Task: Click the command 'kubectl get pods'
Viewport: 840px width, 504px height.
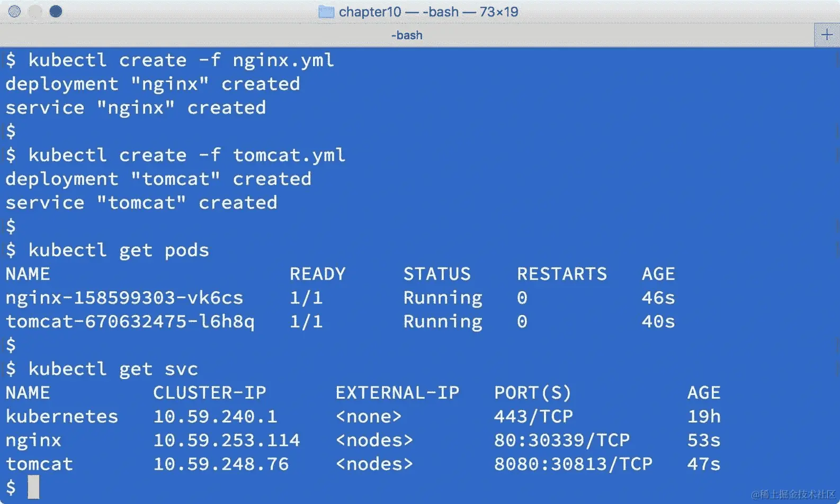Action: [x=119, y=250]
